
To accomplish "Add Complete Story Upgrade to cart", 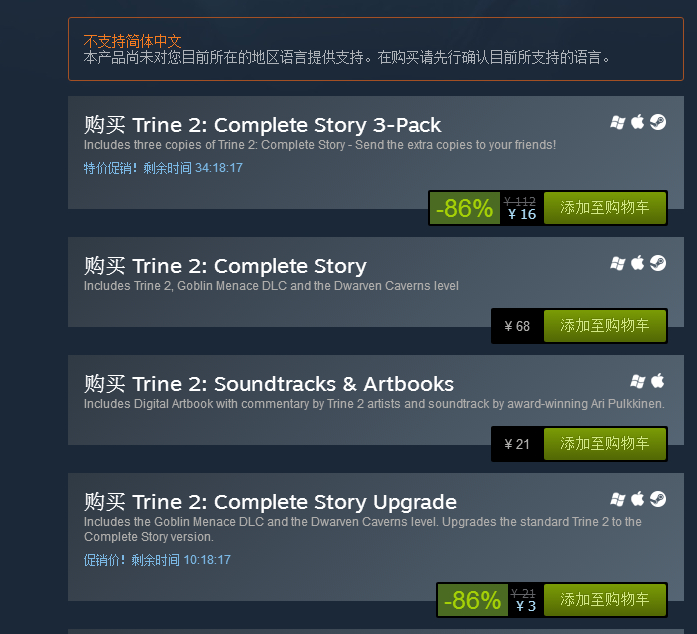I will point(604,600).
